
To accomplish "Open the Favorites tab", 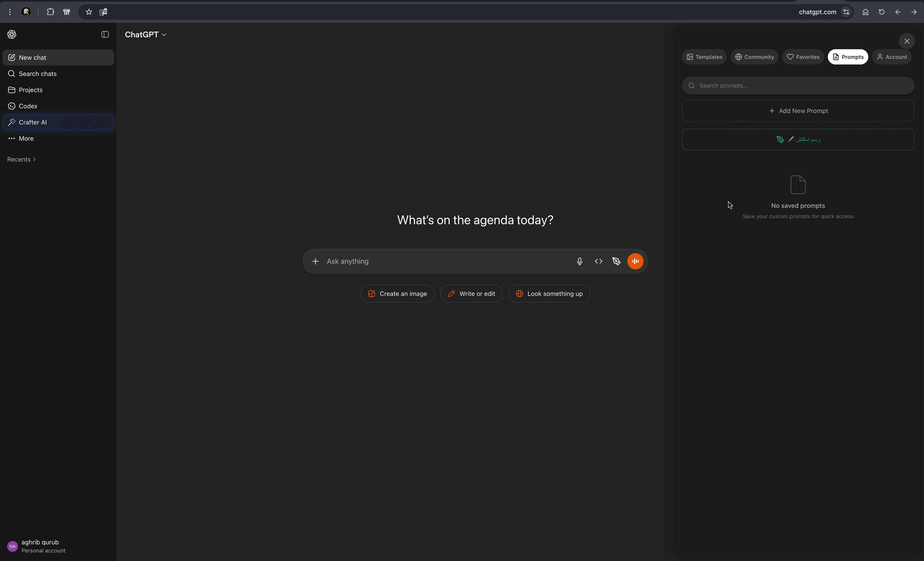I will 803,57.
